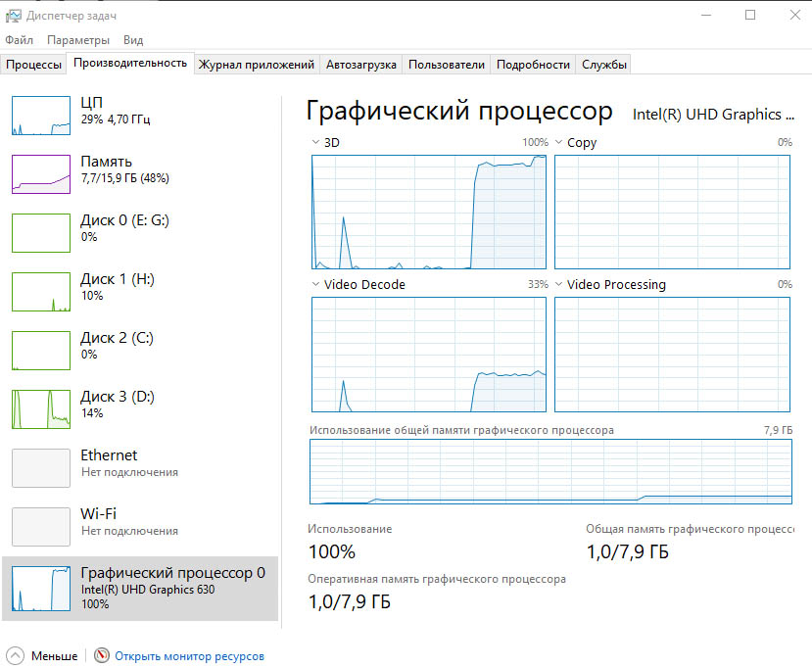The height and width of the screenshot is (668, 812).
Task: Select the Диск 1 (H:) graph icon
Action: 40,292
